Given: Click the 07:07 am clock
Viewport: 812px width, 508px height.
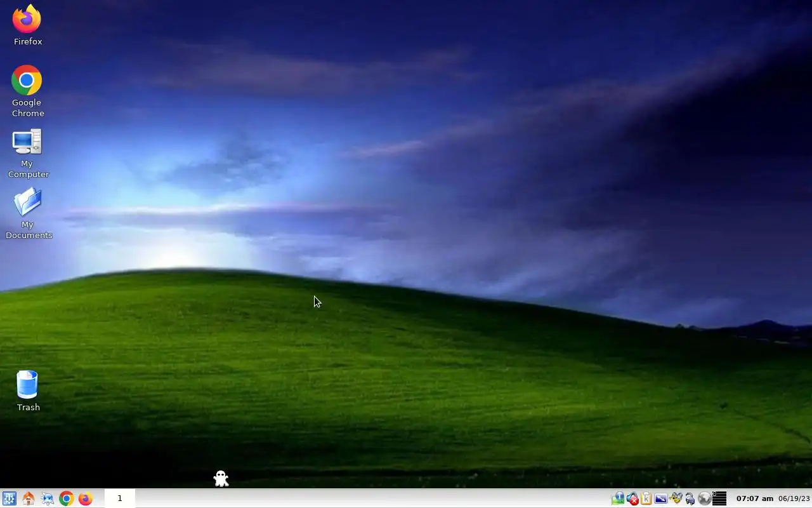Looking at the screenshot, I should [x=754, y=498].
